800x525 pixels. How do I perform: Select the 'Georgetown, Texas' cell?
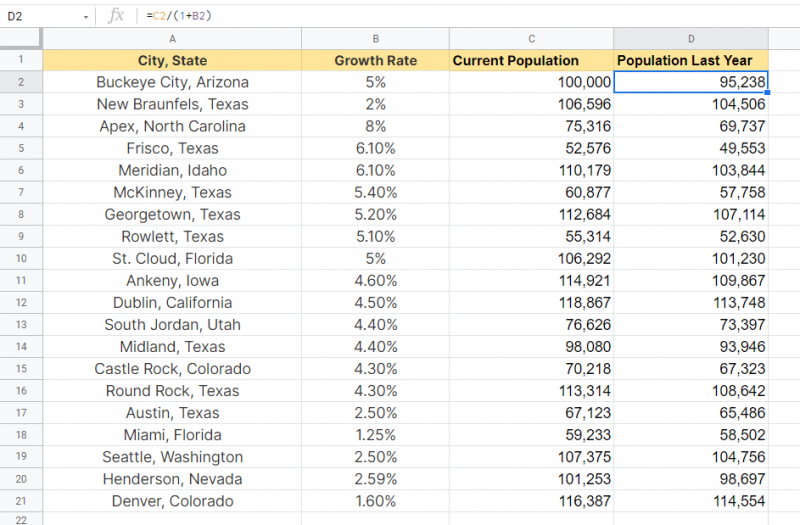coord(172,214)
